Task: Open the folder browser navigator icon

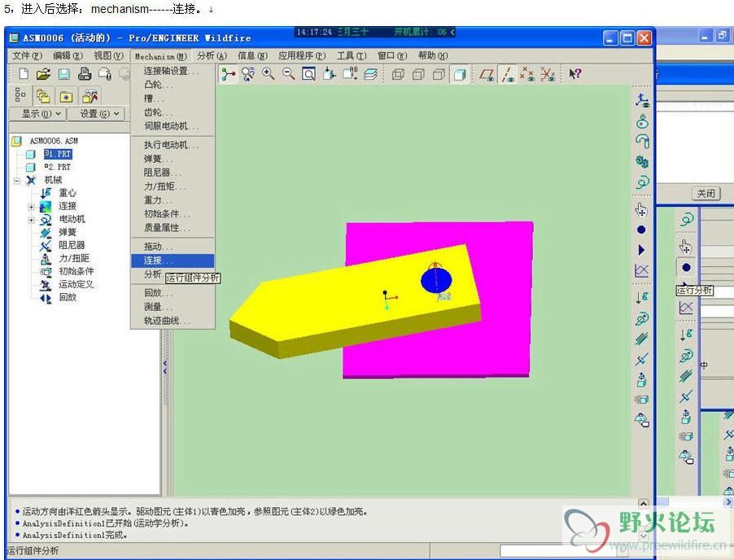Action: pyautogui.click(x=43, y=97)
